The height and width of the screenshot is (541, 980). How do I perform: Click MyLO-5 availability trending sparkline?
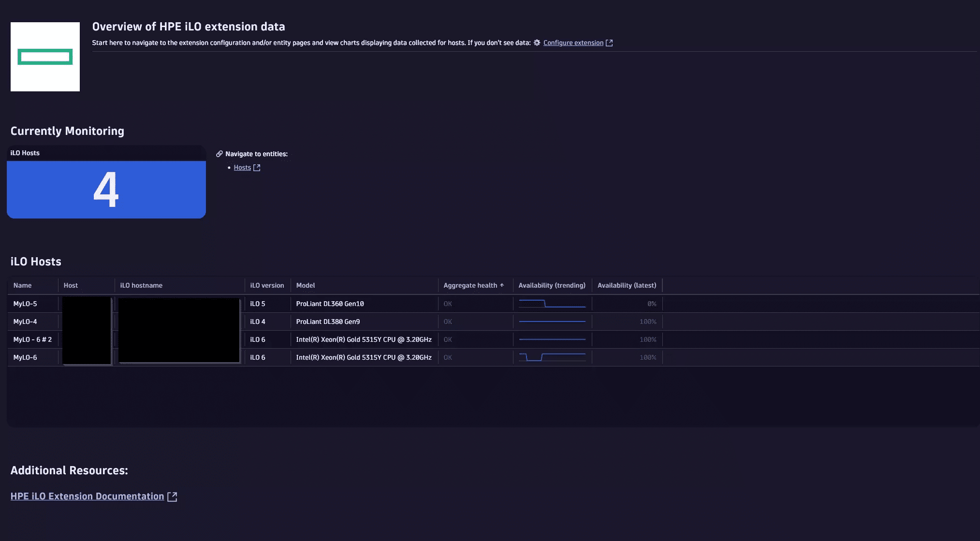pos(552,304)
